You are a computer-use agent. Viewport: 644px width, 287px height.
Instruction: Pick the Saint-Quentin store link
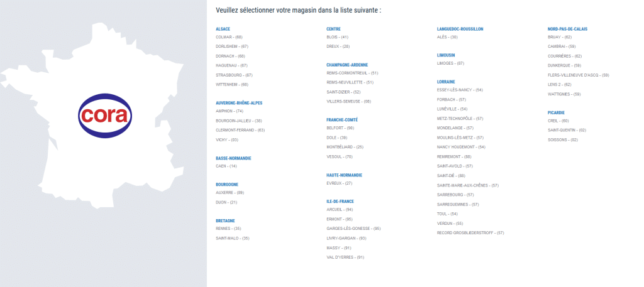click(x=567, y=130)
